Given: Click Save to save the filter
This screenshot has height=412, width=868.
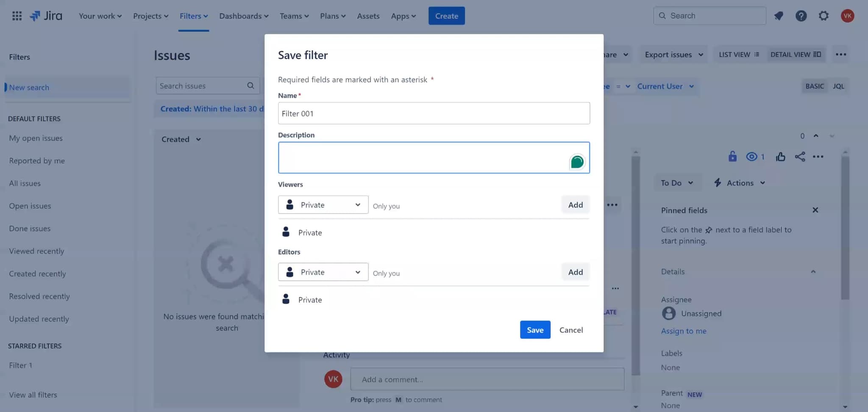Looking at the screenshot, I should [535, 330].
